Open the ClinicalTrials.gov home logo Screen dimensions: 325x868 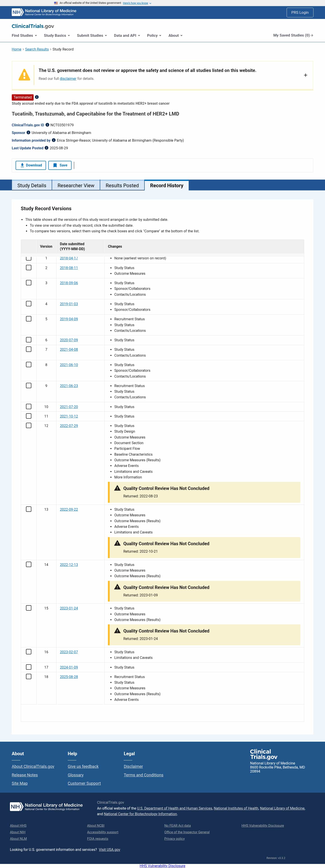(x=33, y=26)
